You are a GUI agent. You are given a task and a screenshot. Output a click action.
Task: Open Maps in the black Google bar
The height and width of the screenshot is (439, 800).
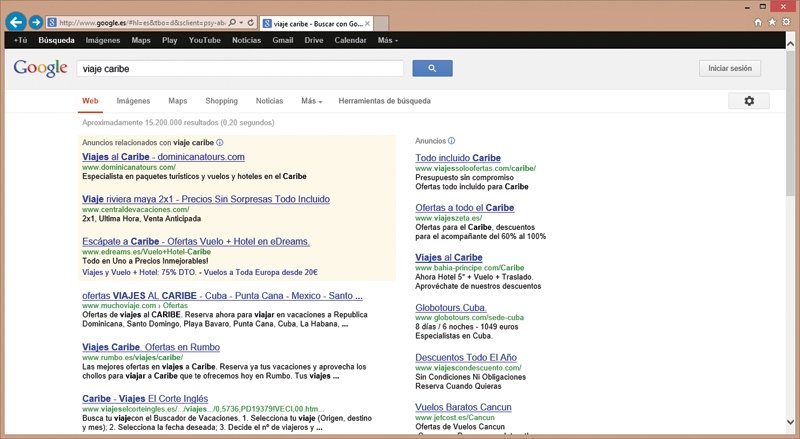click(141, 40)
